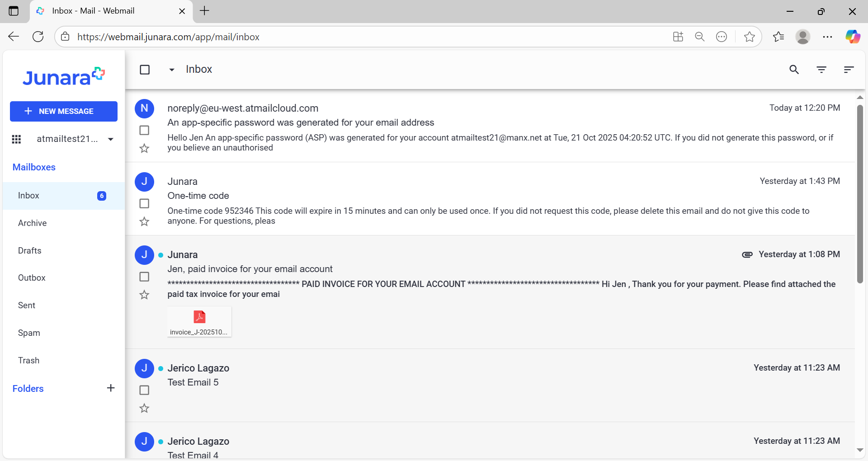Click the avatar for One-time code email
The height and width of the screenshot is (461, 868).
tap(145, 182)
